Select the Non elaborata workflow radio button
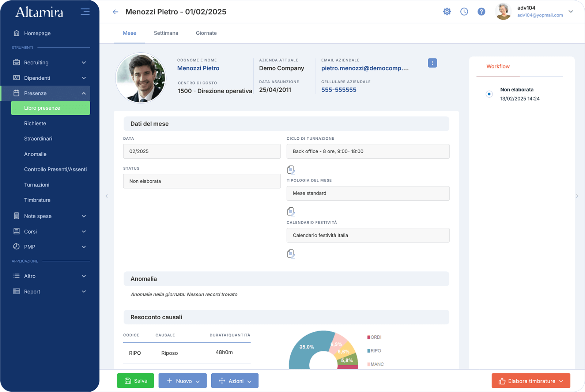This screenshot has width=585, height=392. 489,94
